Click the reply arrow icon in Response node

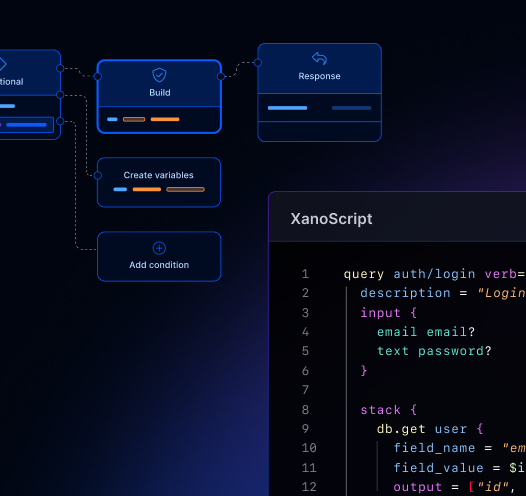click(319, 58)
